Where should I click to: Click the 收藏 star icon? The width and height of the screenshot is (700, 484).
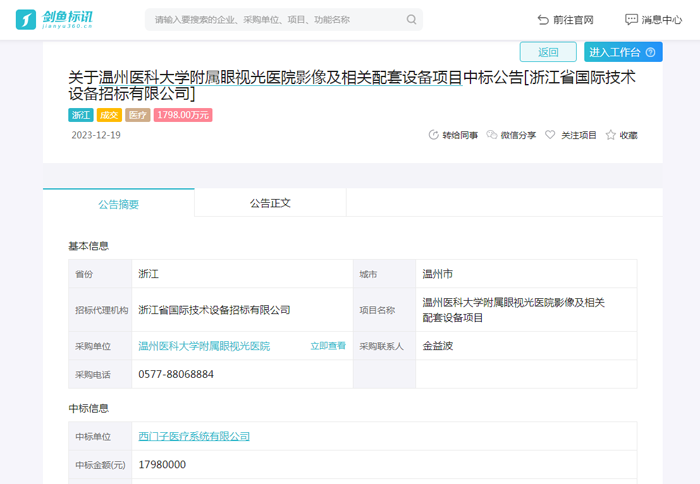pos(610,135)
